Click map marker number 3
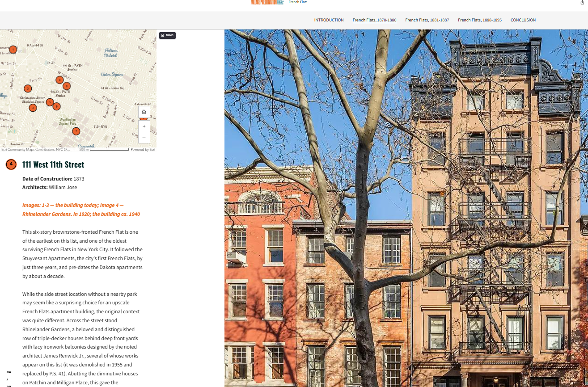The width and height of the screenshot is (588, 387). point(33,108)
